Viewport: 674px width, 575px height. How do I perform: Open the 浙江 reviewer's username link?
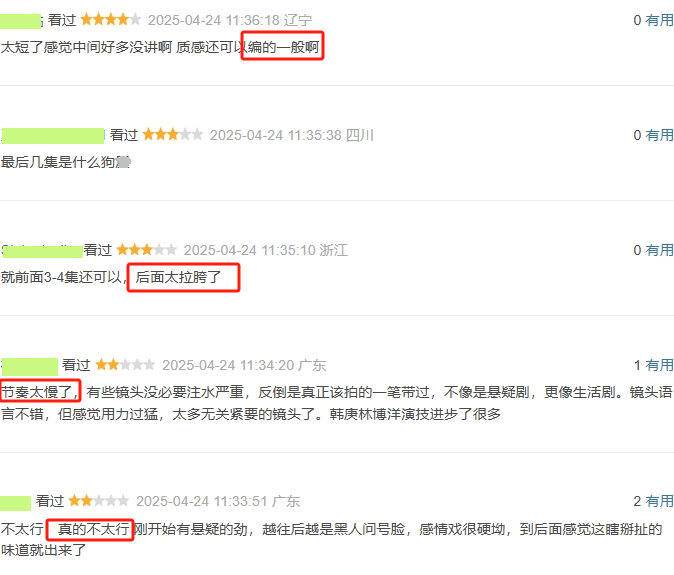pyautogui.click(x=43, y=251)
